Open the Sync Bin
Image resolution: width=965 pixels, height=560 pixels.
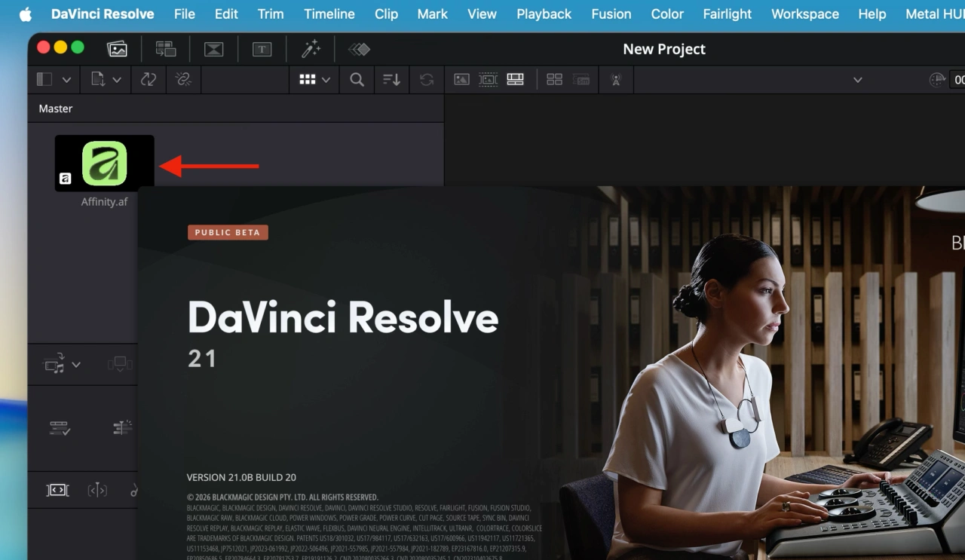166,49
